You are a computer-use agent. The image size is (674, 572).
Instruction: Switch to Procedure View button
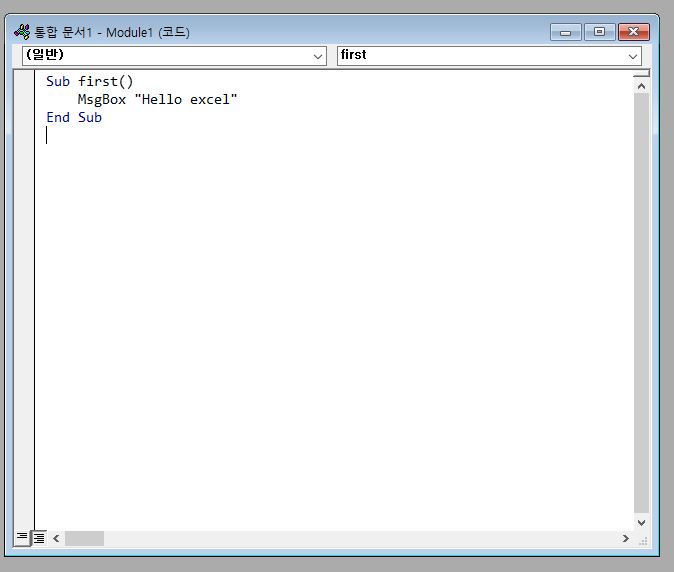21,537
